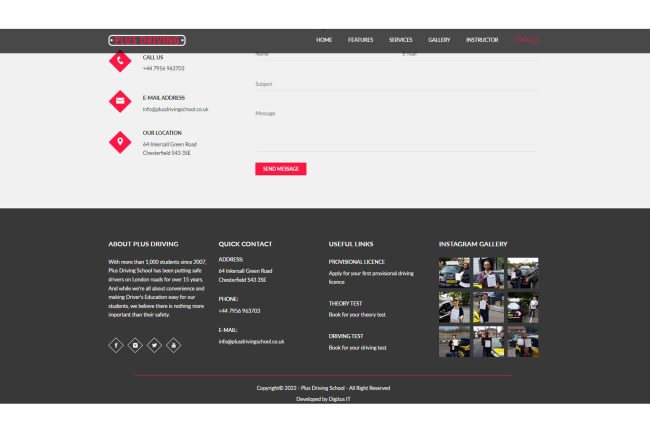Click the Plus Driving logo
The image size is (650, 433).
tap(147, 40)
